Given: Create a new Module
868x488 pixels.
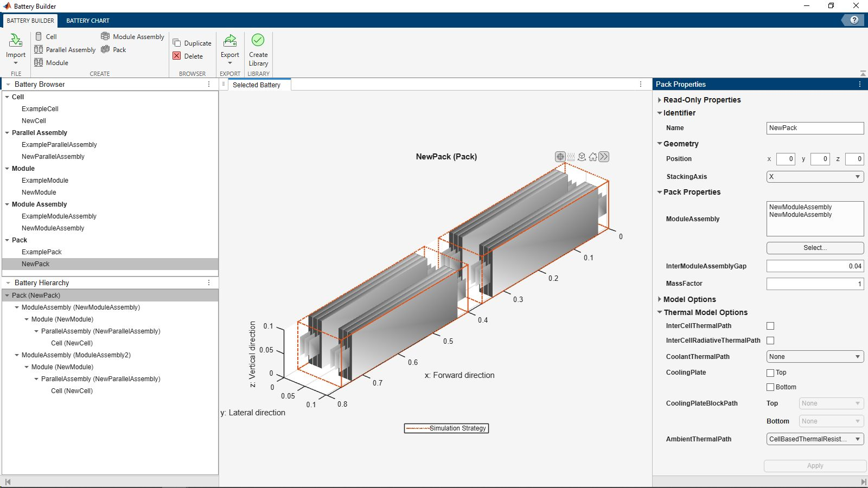Looking at the screenshot, I should (52, 63).
